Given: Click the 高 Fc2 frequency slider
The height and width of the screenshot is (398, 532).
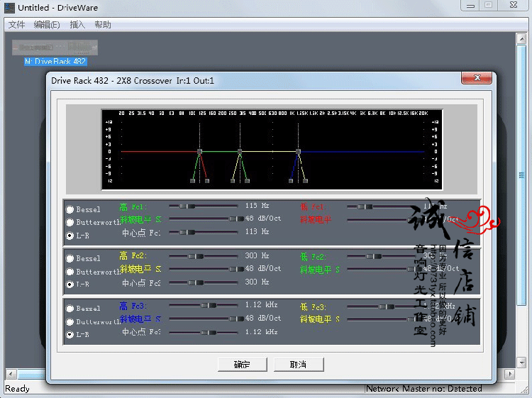Looking at the screenshot, I should 196,256.
